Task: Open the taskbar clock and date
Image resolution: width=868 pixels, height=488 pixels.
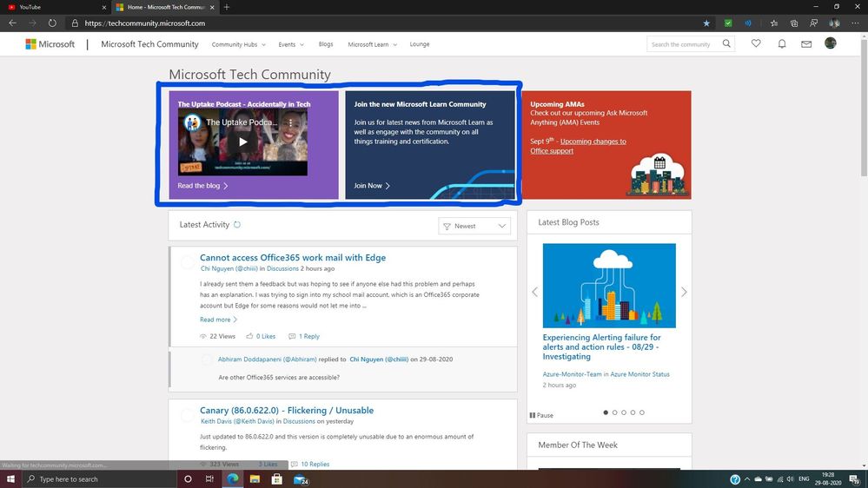Action: tap(827, 479)
